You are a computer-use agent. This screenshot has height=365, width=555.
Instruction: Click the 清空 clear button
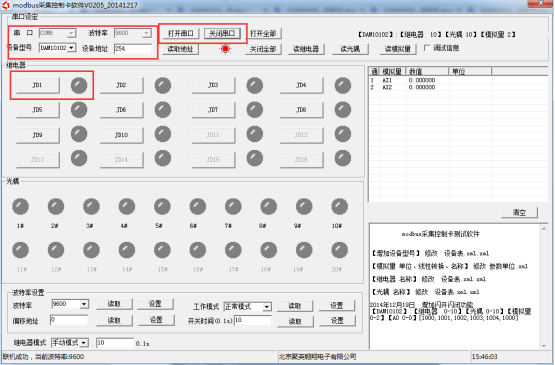point(519,212)
